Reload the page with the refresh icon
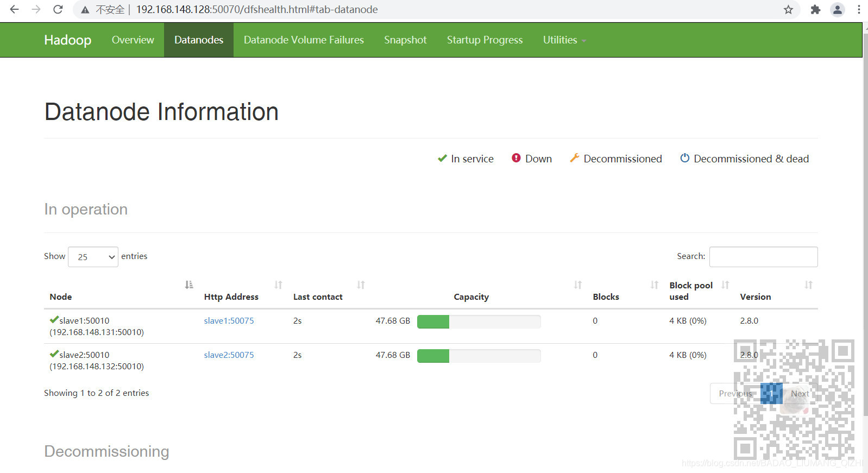The image size is (868, 473). pos(58,9)
